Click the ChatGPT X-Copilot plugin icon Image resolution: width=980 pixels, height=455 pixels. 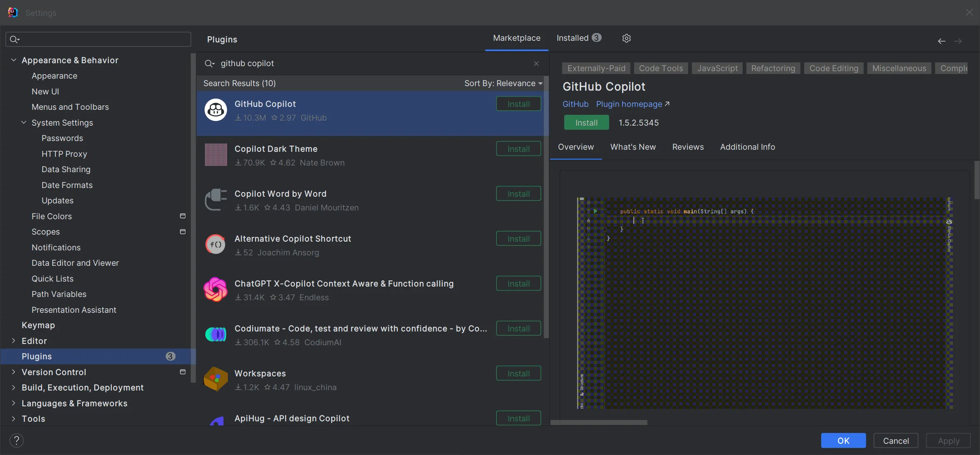tap(216, 289)
